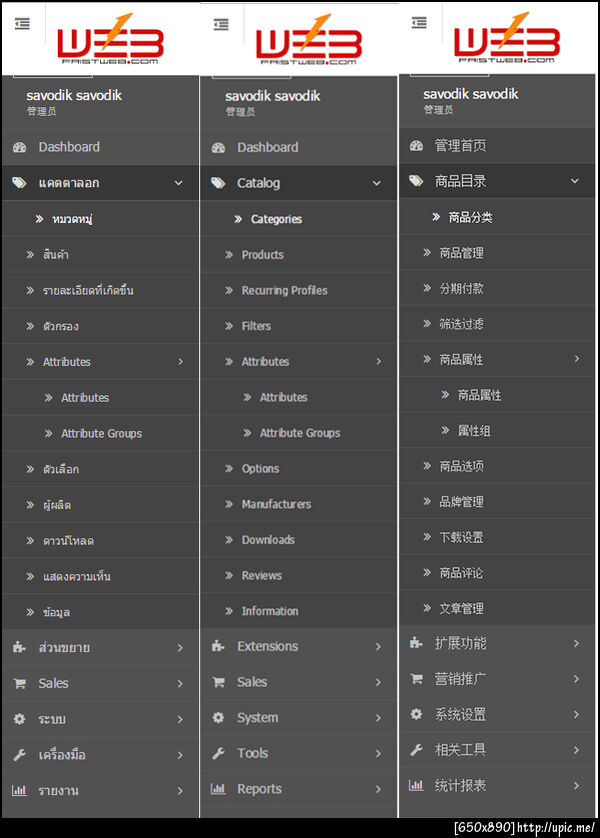Screen dimensions: 600x838
Task: Click the Tools wrench icon in English panel
Action: (x=219, y=753)
